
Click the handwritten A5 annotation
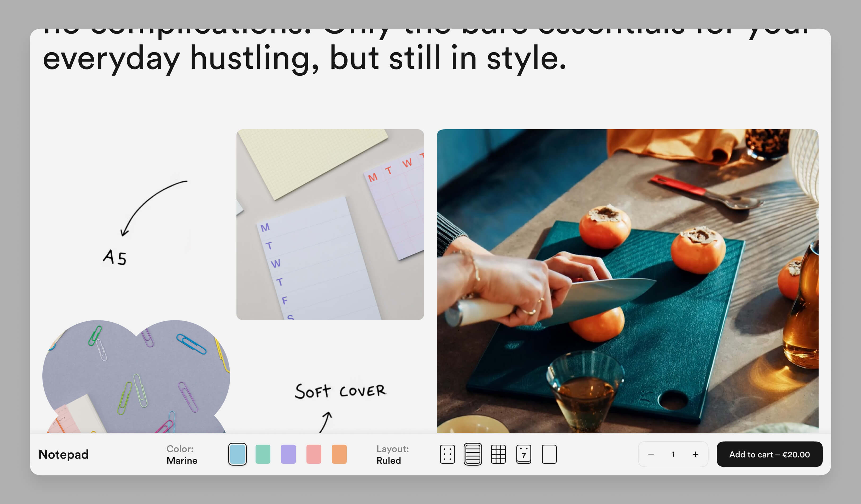click(115, 257)
